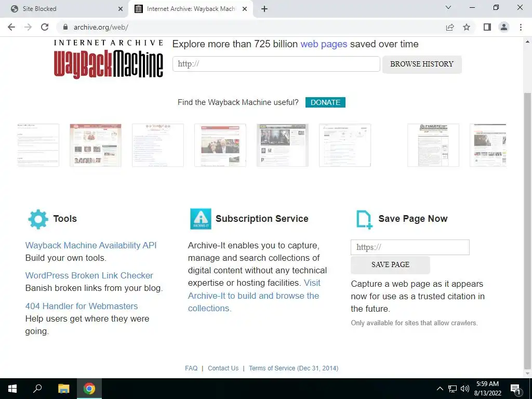This screenshot has width=532, height=399.
Task: Open the volume speaker tray icon
Action: pos(465,389)
